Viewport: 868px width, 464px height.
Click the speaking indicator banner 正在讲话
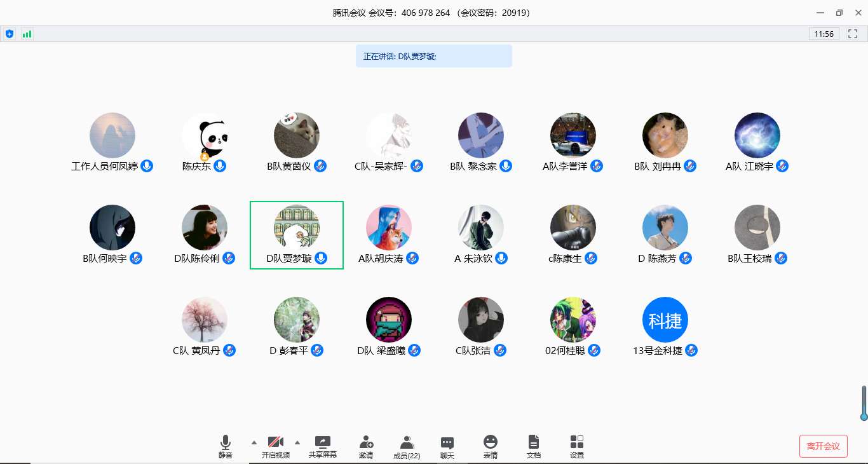point(433,56)
